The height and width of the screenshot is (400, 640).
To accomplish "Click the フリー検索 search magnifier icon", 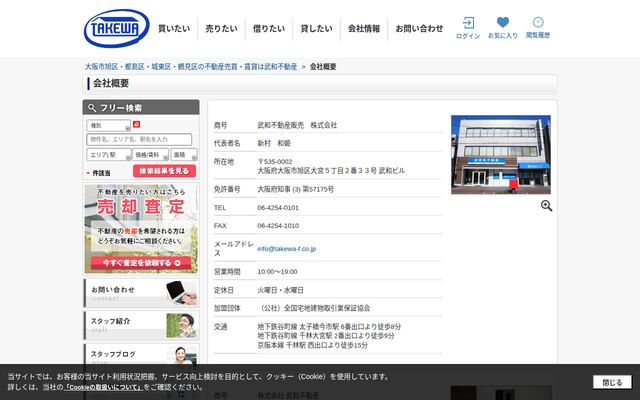I will point(92,108).
